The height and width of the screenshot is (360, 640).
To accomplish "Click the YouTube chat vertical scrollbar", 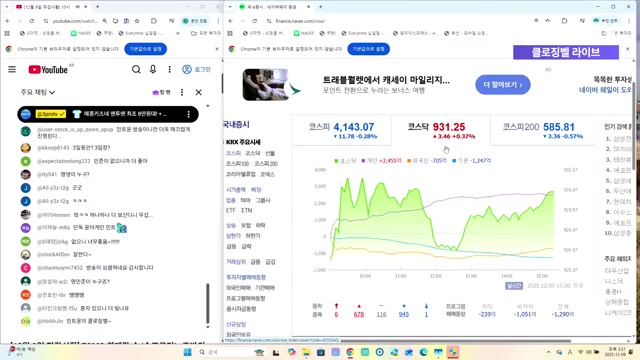I will 208,303.
